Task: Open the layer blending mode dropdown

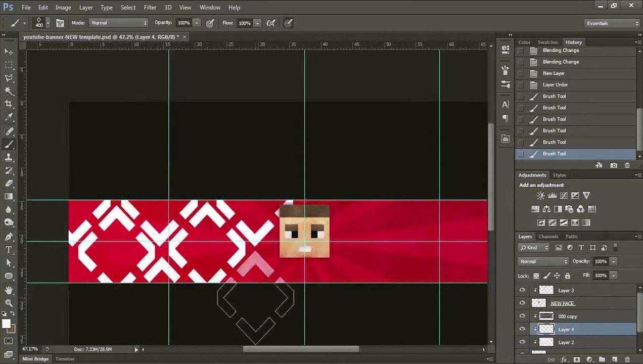Action: pos(543,261)
